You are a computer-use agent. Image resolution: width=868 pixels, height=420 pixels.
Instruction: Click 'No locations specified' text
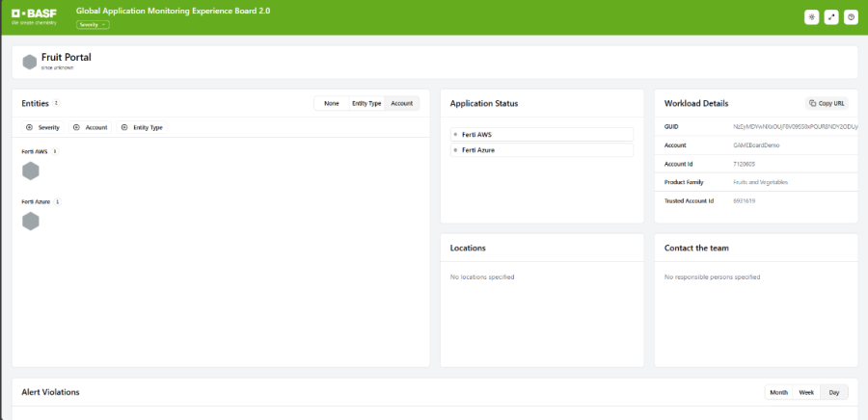tap(482, 276)
